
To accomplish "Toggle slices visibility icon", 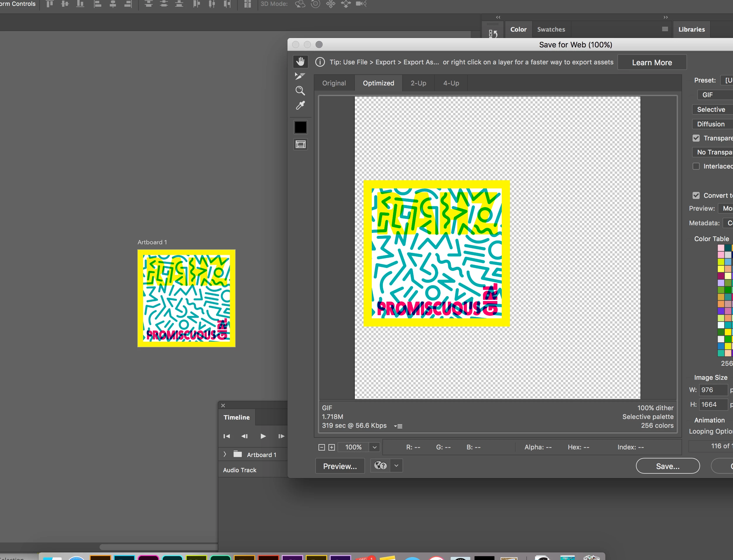I will click(x=300, y=144).
